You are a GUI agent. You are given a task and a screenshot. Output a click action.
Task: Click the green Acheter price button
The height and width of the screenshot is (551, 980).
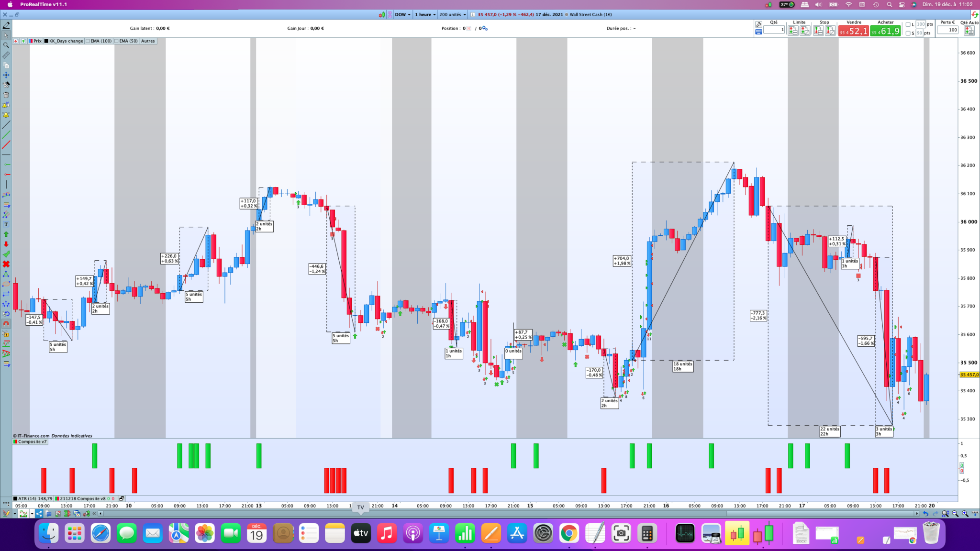point(885,31)
